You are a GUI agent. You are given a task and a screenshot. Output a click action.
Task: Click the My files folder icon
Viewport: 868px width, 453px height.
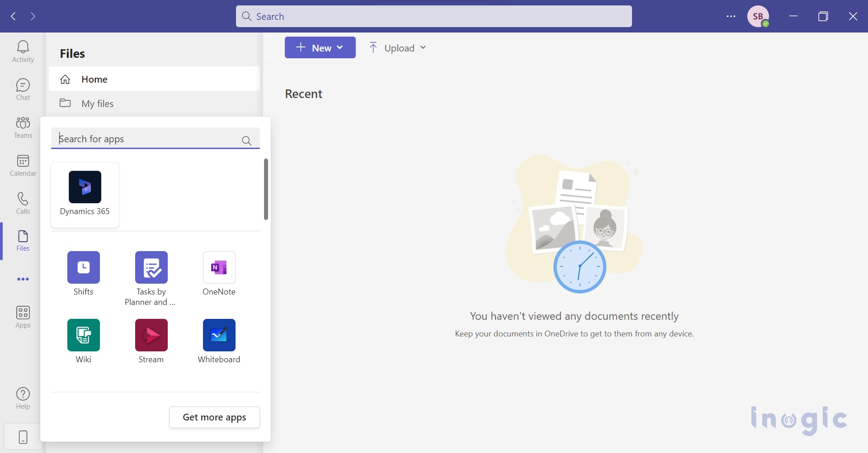tap(65, 103)
